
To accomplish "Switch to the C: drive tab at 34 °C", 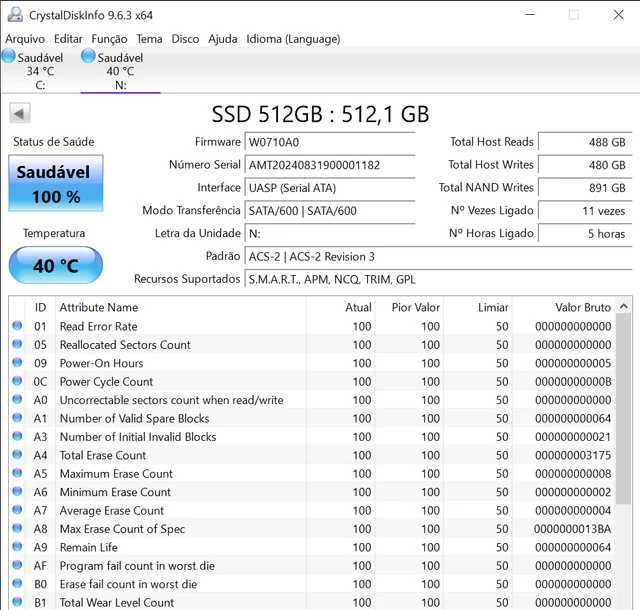I will pyautogui.click(x=40, y=71).
